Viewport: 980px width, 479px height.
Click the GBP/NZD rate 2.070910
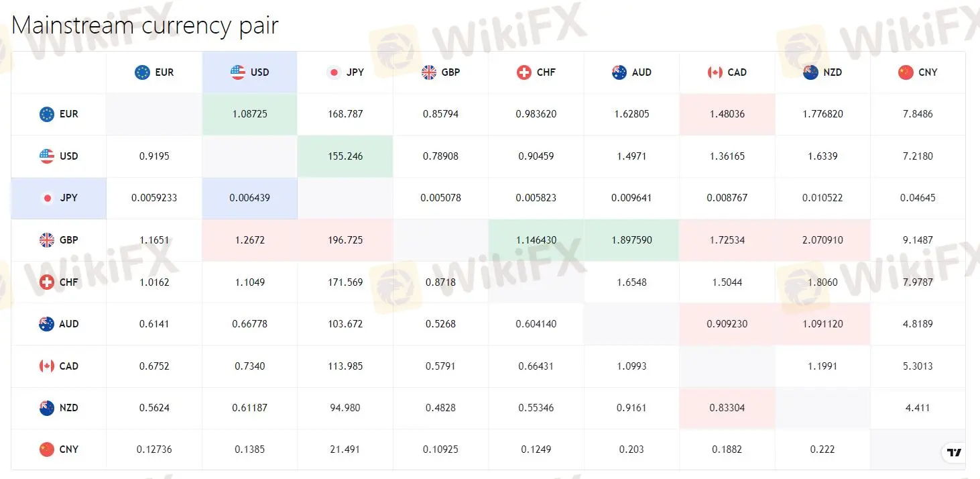click(x=822, y=240)
